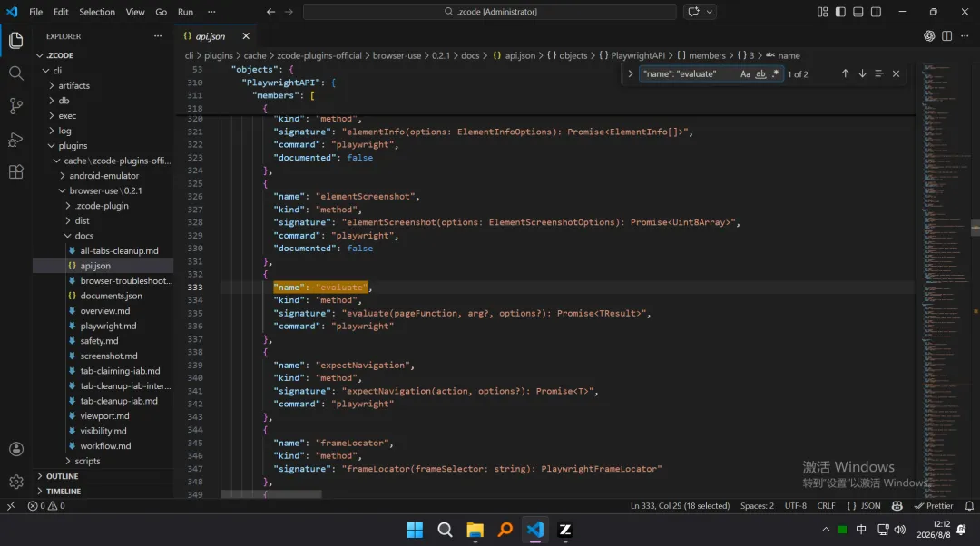Screen dimensions: 980x546
Task: Go forward with the navigation arrow
Action: pos(289,12)
